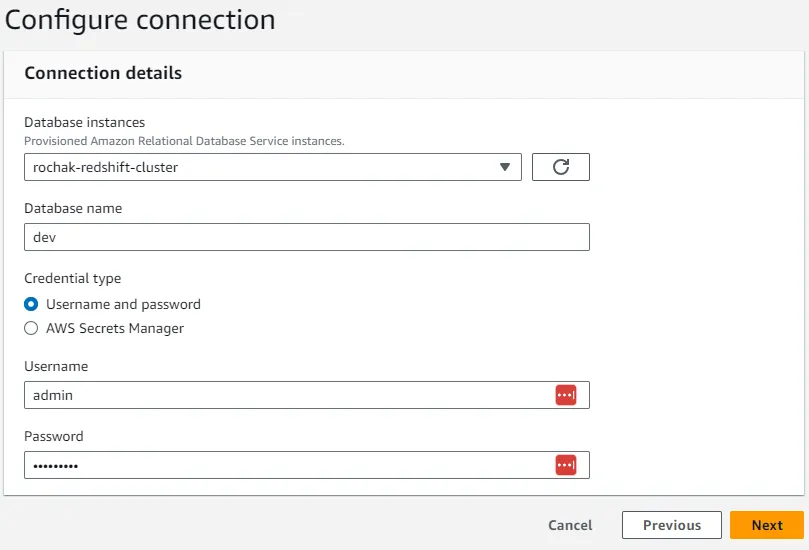Screen dimensions: 809x550
Task: Open password manager icon in Password field
Action: point(565,465)
